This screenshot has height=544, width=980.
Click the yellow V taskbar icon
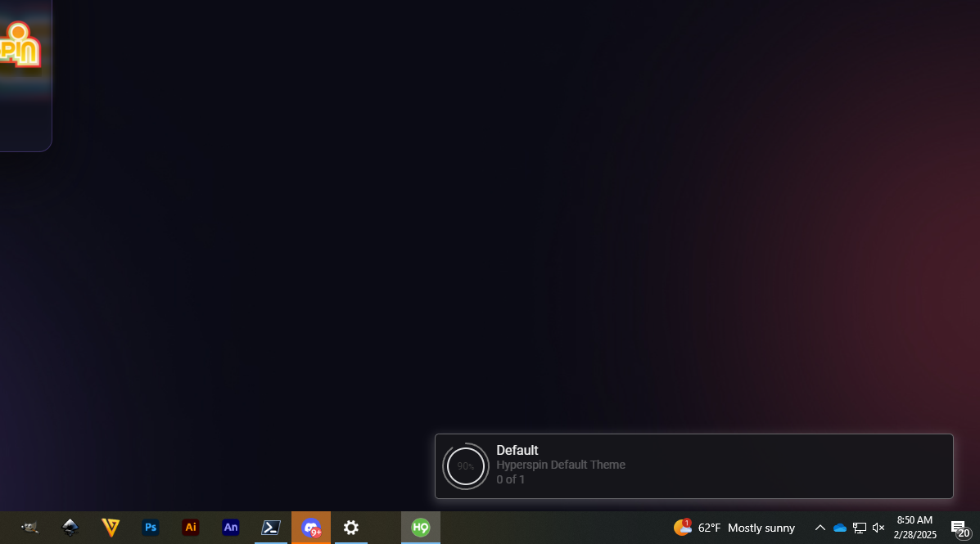pos(111,528)
